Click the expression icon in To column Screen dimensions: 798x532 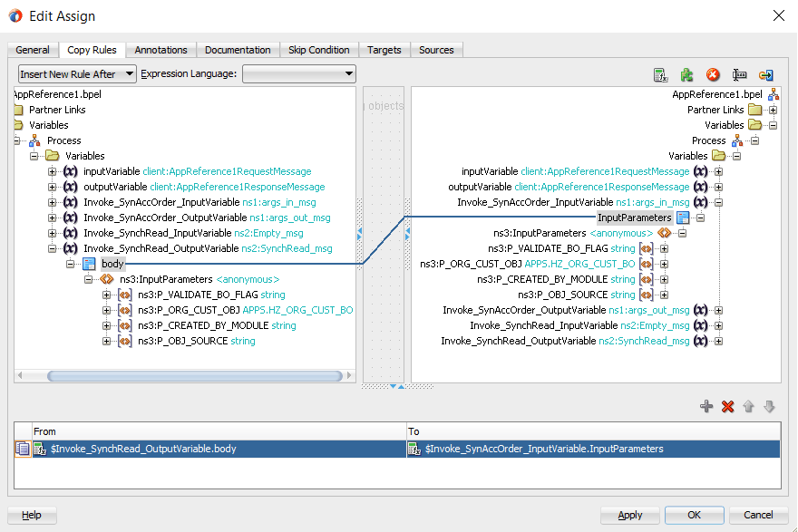click(414, 449)
